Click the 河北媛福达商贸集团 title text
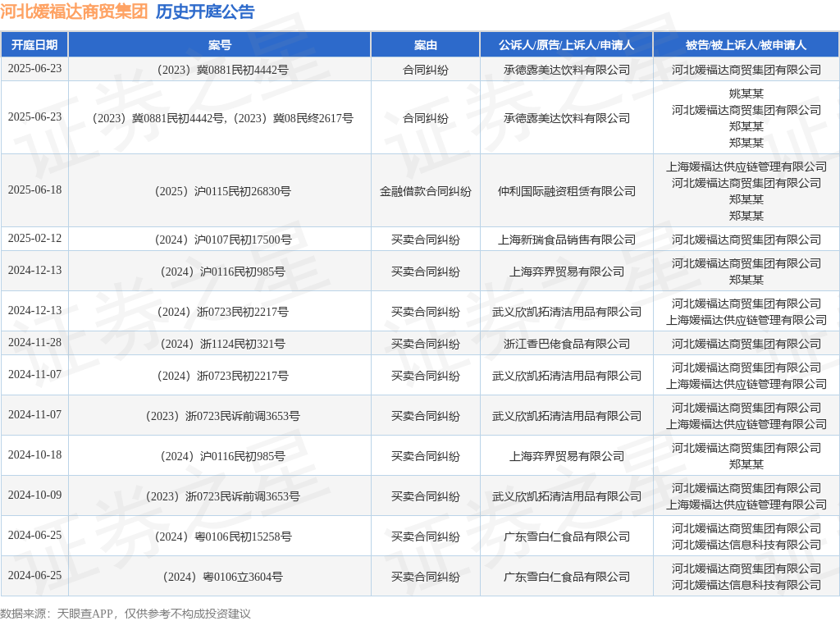The height and width of the screenshot is (621, 840). point(74,11)
